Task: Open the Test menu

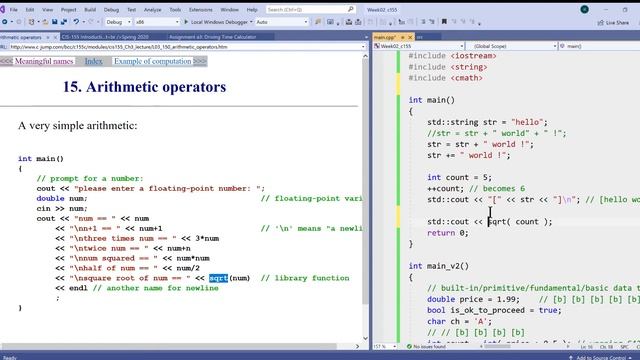Action: [x=131, y=9]
